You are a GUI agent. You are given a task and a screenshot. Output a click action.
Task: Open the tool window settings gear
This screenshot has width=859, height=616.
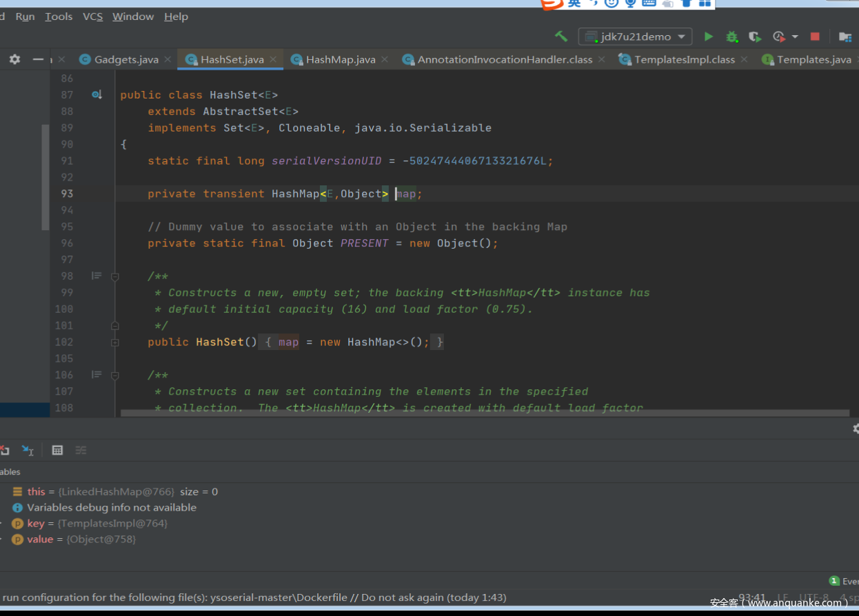(x=14, y=60)
